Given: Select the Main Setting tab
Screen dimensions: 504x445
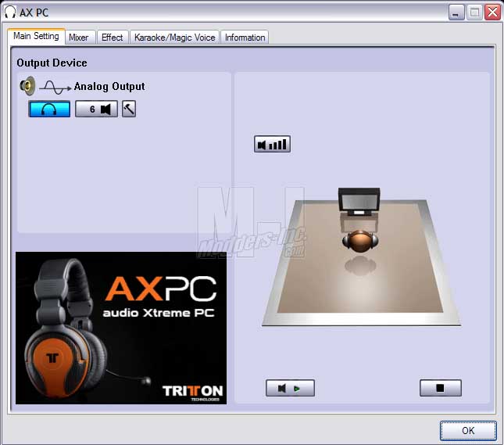Looking at the screenshot, I should 36,36.
